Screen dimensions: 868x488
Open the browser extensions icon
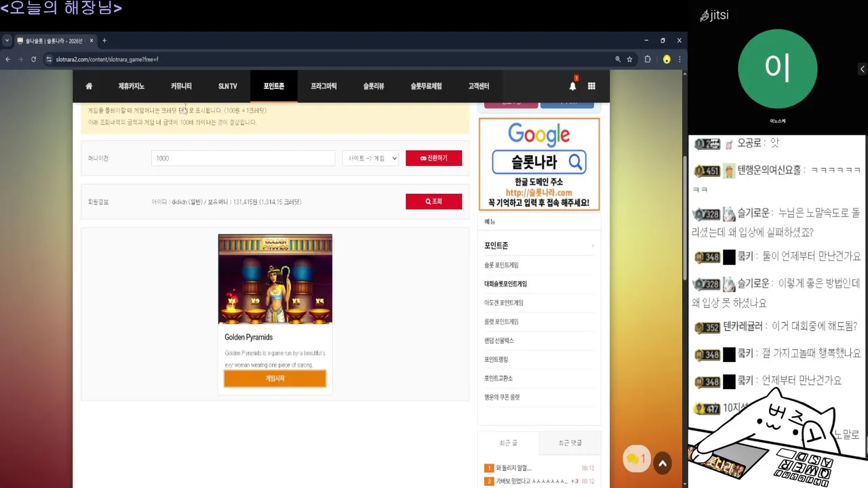[648, 60]
